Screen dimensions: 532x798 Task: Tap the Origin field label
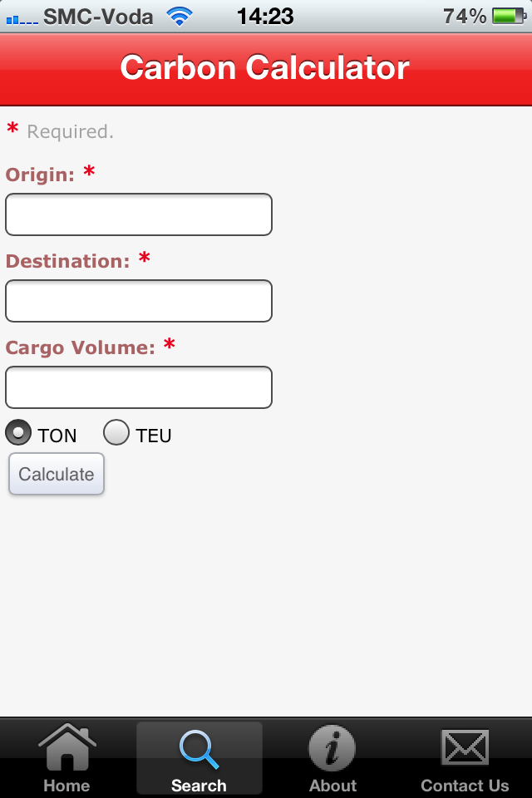tap(40, 175)
